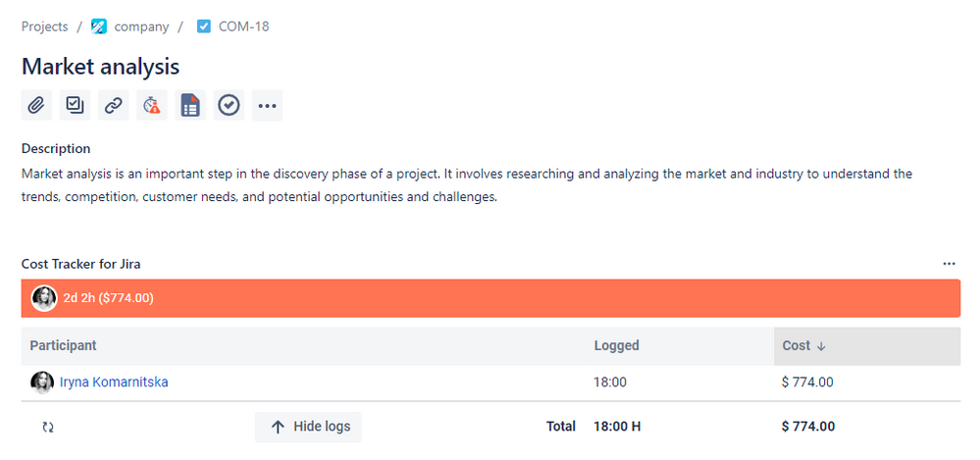Click the add child issue icon

tap(75, 105)
